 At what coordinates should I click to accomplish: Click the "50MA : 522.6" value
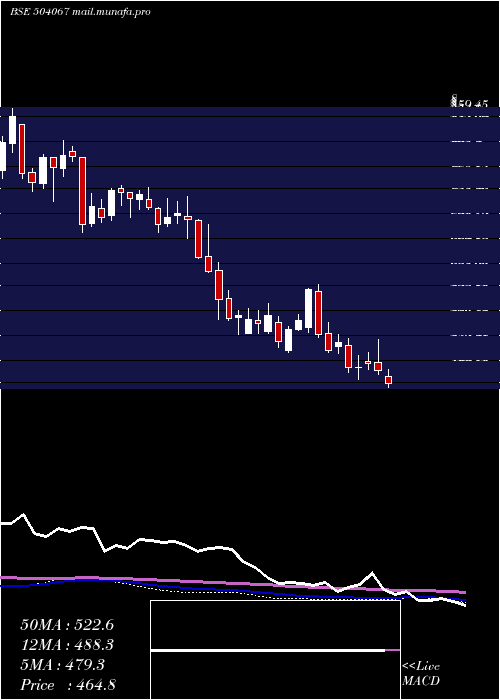tap(67, 625)
